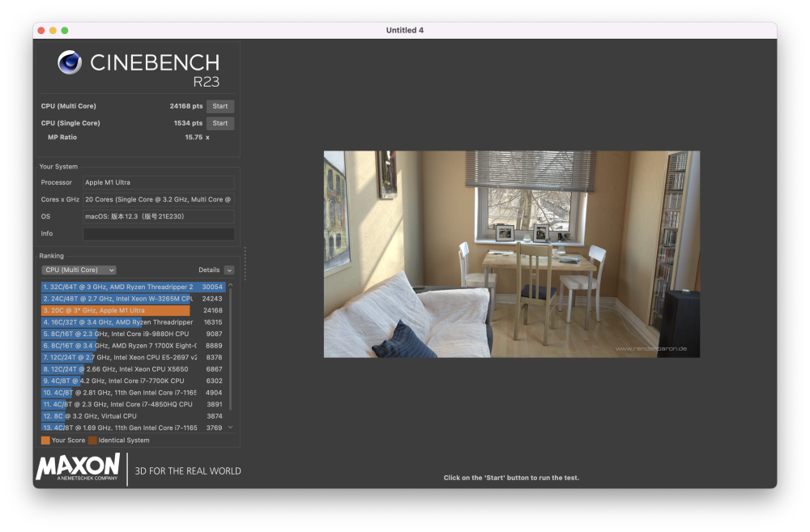Click the status text about Start button
Screen dimensions: 810x532
511,478
